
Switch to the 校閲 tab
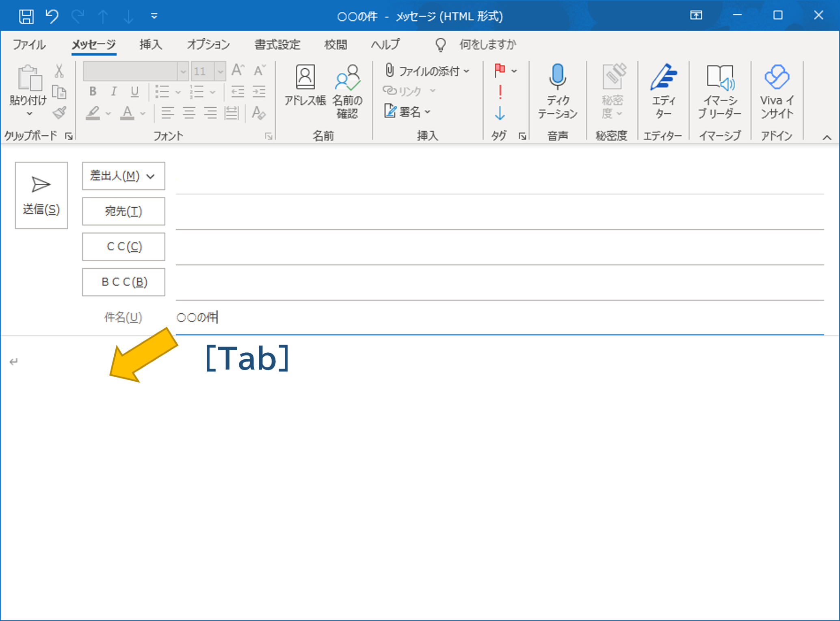tap(336, 44)
